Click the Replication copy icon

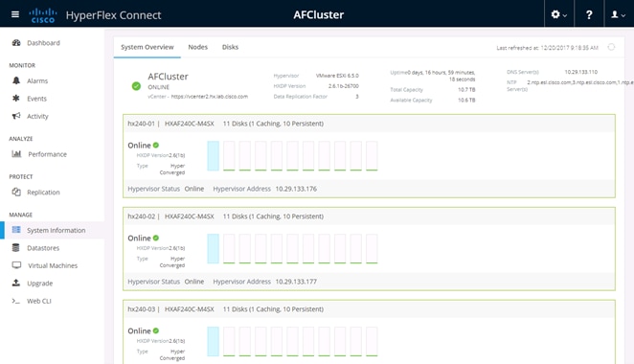(16, 192)
